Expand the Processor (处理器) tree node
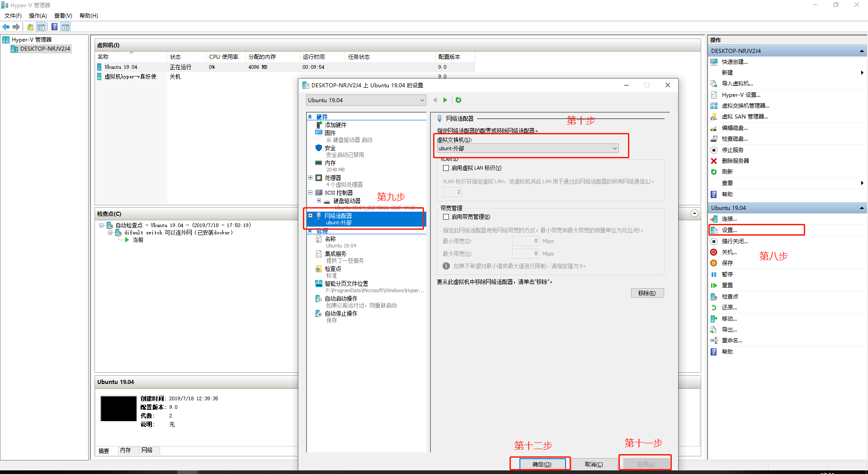The image size is (868, 474). (311, 178)
